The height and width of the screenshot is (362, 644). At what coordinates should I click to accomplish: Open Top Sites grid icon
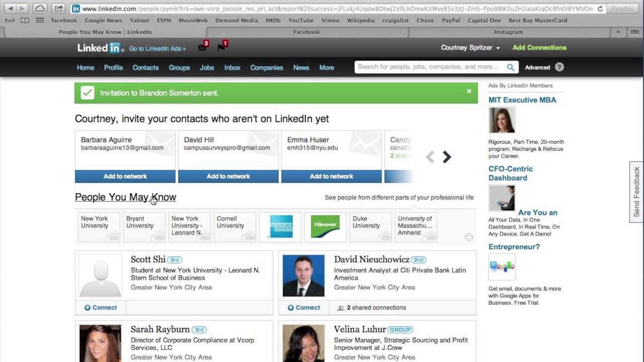[40, 21]
